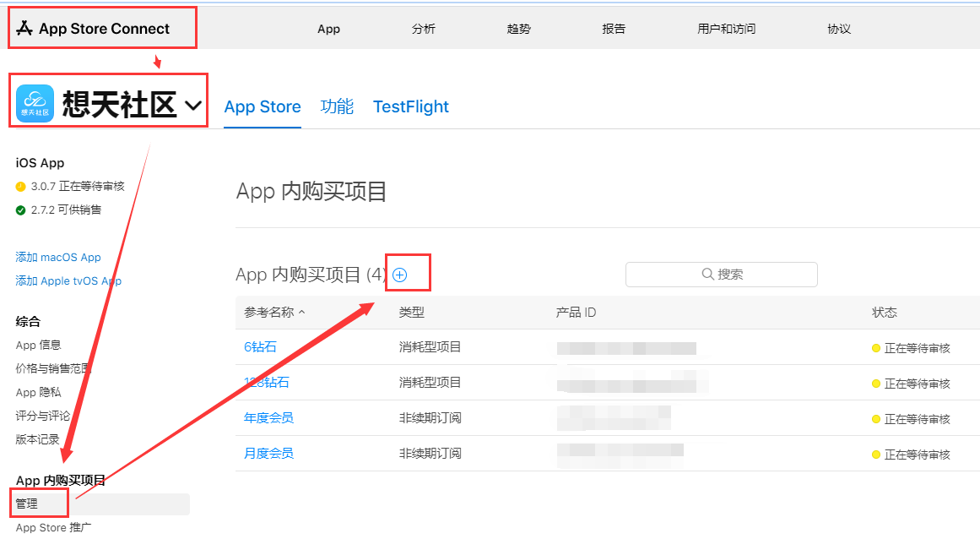Open App 隐私 in sidebar
The image size is (980, 539).
coord(38,392)
